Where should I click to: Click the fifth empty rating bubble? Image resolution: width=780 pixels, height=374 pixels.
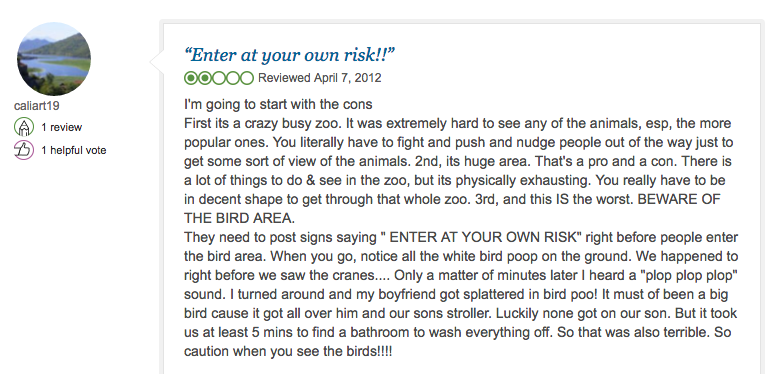point(247,78)
